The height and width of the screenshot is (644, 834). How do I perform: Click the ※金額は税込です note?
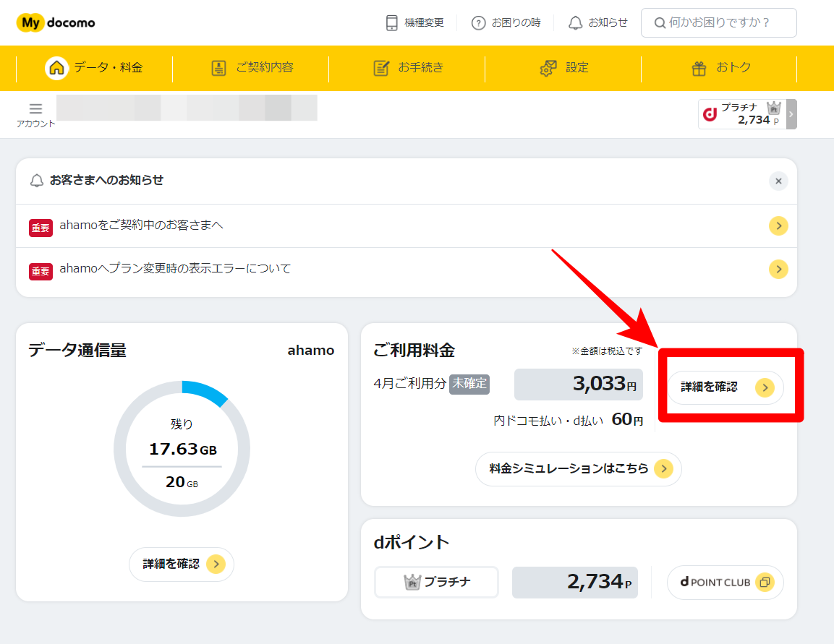607,351
